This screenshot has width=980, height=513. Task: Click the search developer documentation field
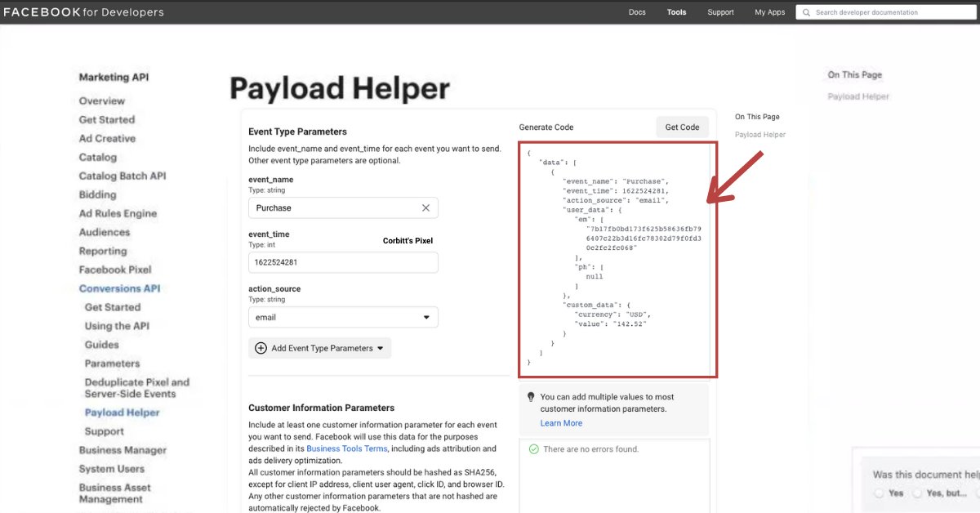(885, 12)
